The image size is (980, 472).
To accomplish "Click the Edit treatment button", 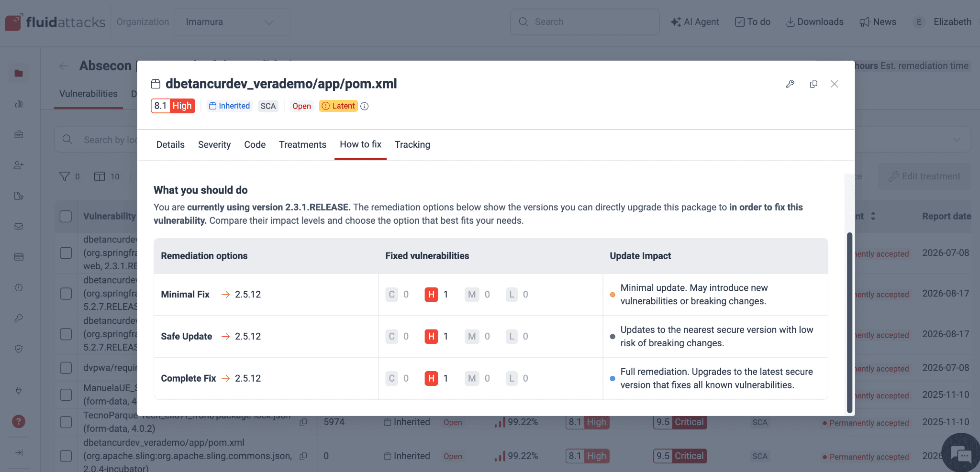I will tap(924, 176).
